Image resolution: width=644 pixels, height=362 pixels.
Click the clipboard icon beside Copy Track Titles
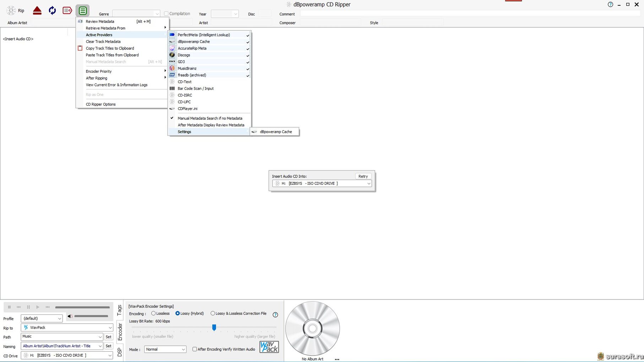80,48
